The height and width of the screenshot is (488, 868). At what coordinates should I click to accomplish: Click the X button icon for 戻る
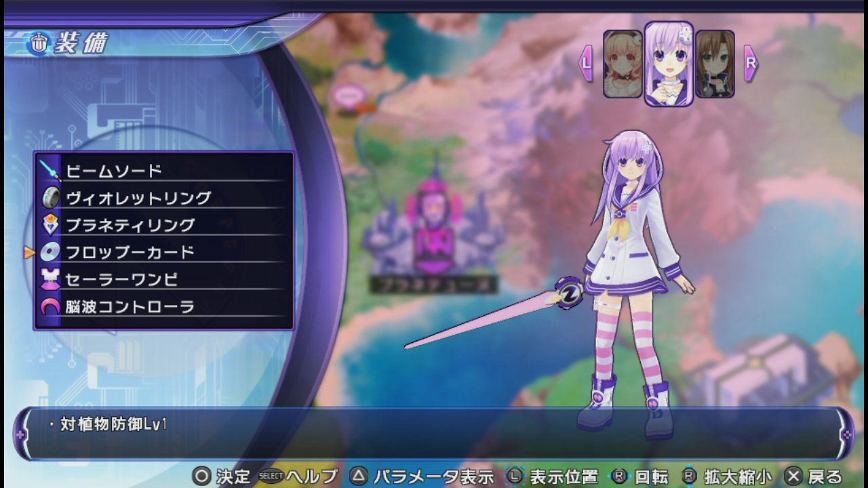[793, 476]
